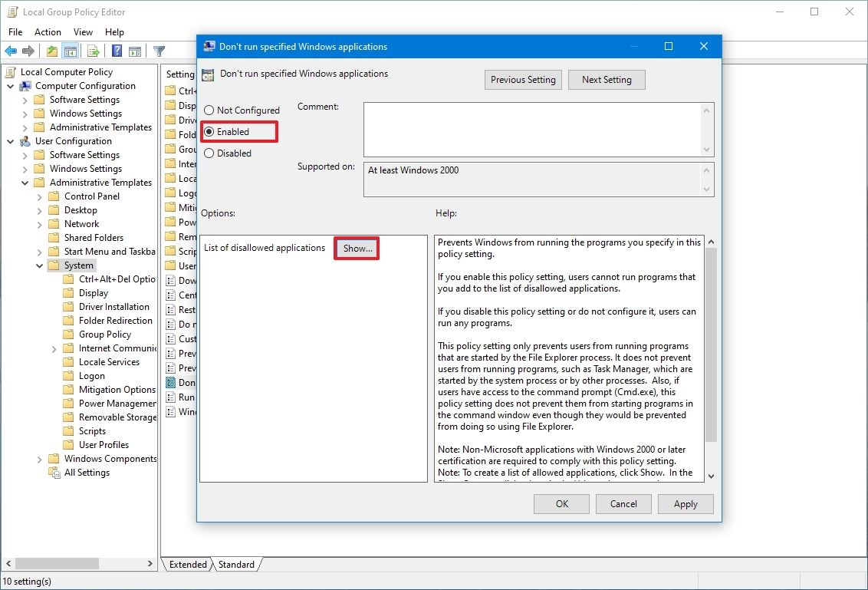Click the Back navigation arrow in the toolbar
The image size is (868, 590).
point(11,51)
